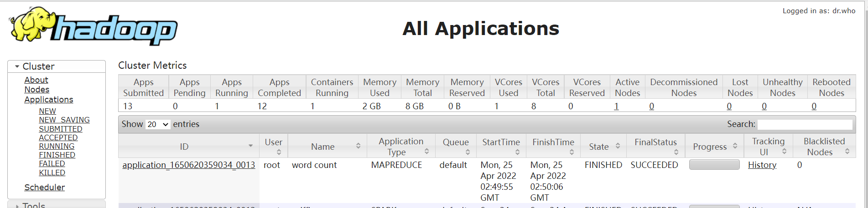Sort table by FinalStatus column
The height and width of the screenshot is (208, 868).
coord(655,146)
